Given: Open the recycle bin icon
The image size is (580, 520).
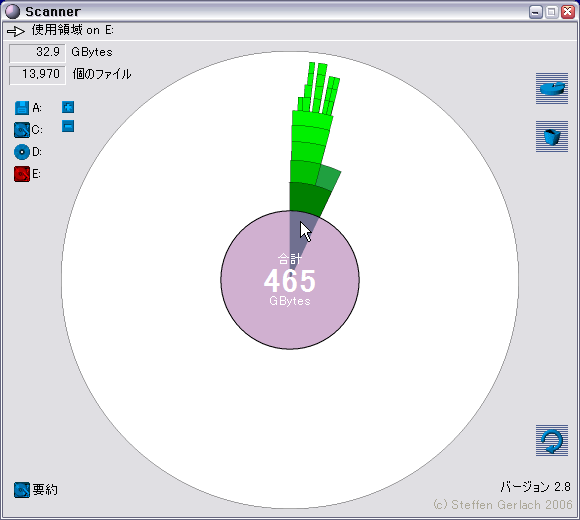Looking at the screenshot, I should 552,136.
